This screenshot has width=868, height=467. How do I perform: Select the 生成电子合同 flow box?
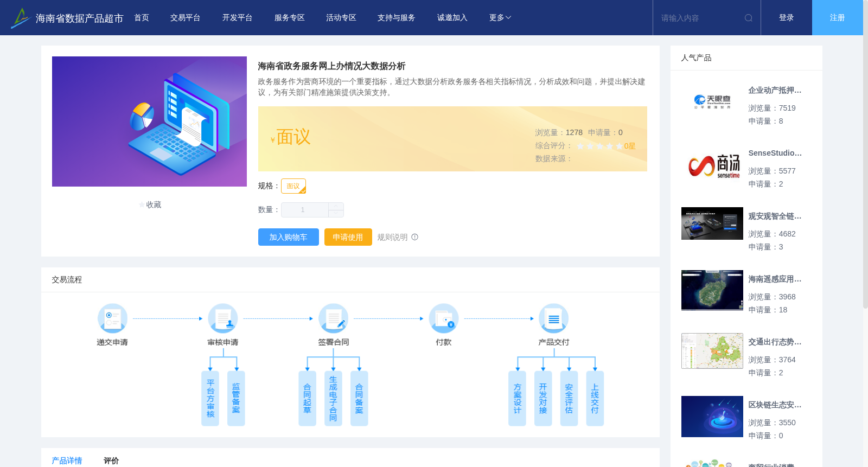(333, 399)
